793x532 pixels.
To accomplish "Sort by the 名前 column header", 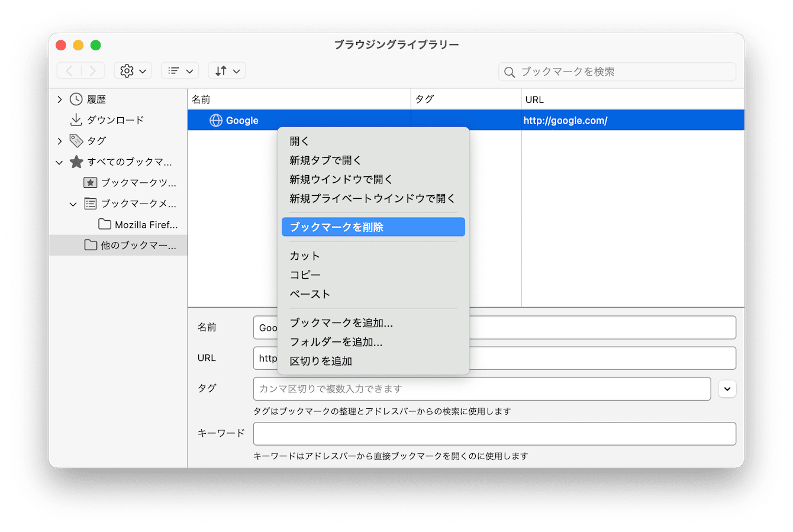I will (299, 99).
